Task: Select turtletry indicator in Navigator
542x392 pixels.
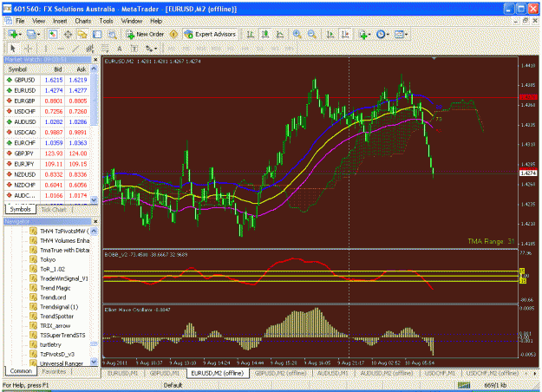Action: pyautogui.click(x=50, y=345)
